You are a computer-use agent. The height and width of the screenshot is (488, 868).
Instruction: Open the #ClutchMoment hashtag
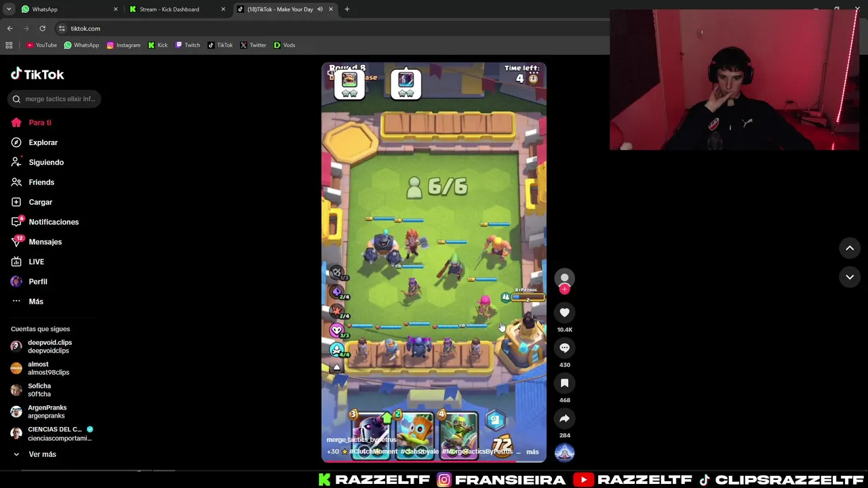click(374, 451)
